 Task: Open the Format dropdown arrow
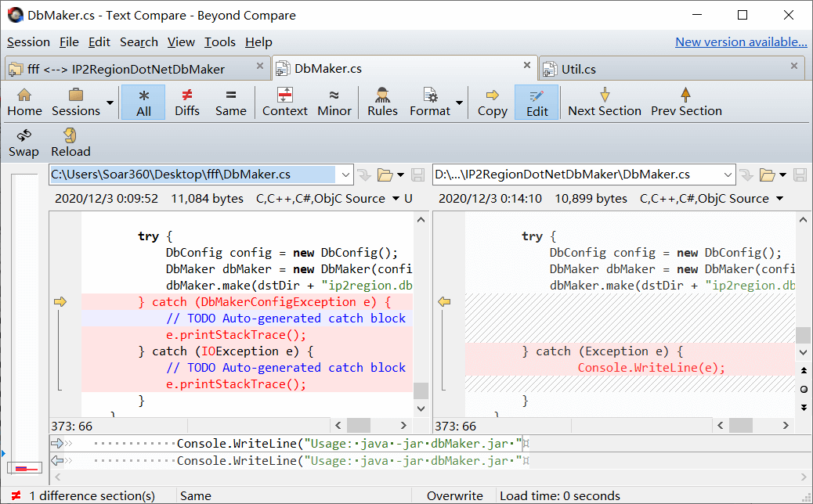[x=459, y=103]
